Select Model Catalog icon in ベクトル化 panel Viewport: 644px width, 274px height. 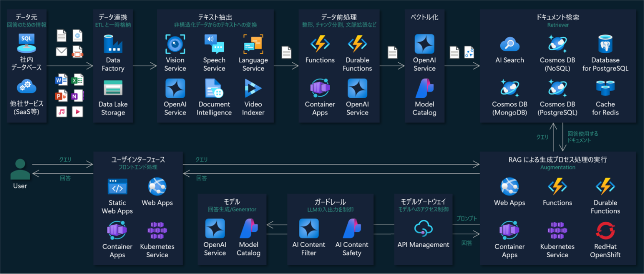tap(425, 88)
